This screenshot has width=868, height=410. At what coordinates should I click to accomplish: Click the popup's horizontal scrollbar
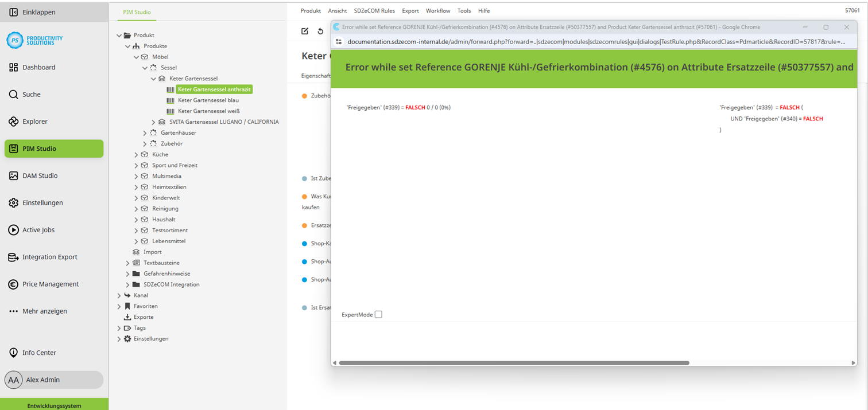[514, 363]
